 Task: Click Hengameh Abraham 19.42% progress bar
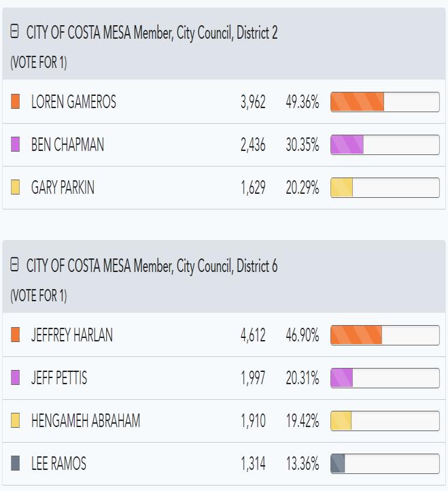click(385, 421)
